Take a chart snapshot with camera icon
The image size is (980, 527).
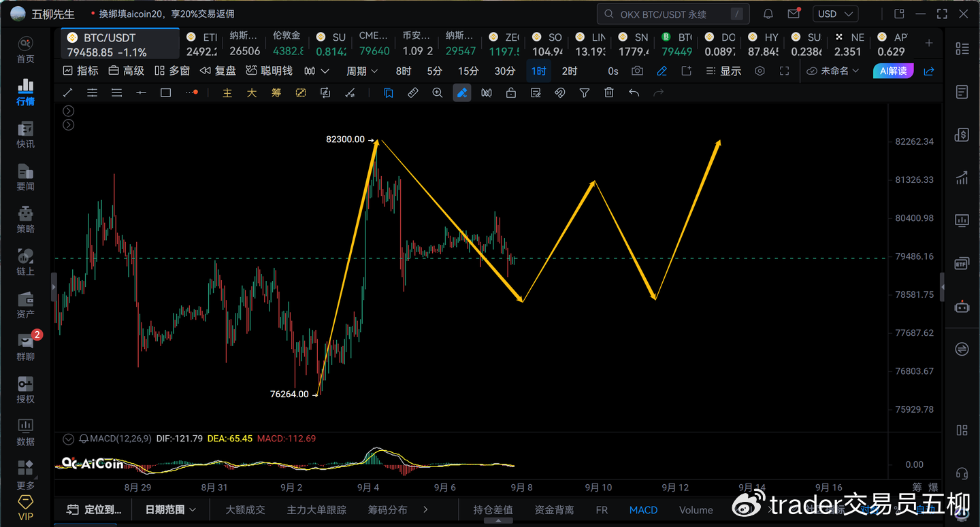tap(637, 71)
